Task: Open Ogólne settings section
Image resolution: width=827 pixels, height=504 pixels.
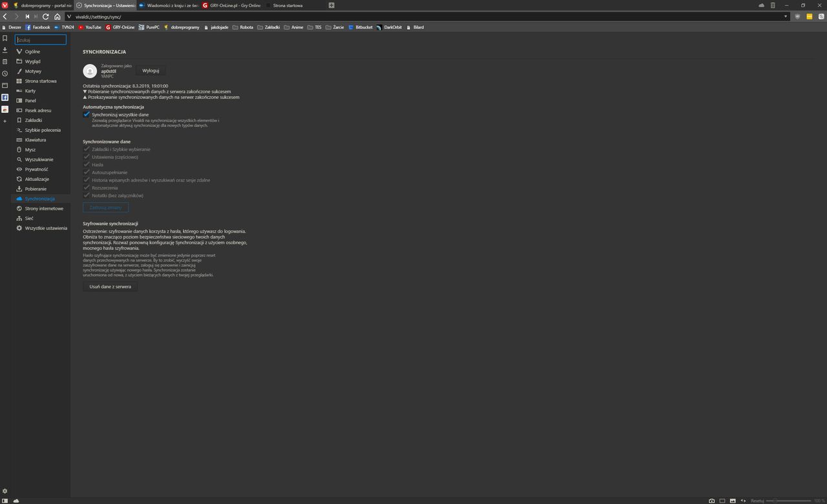Action: point(41,52)
